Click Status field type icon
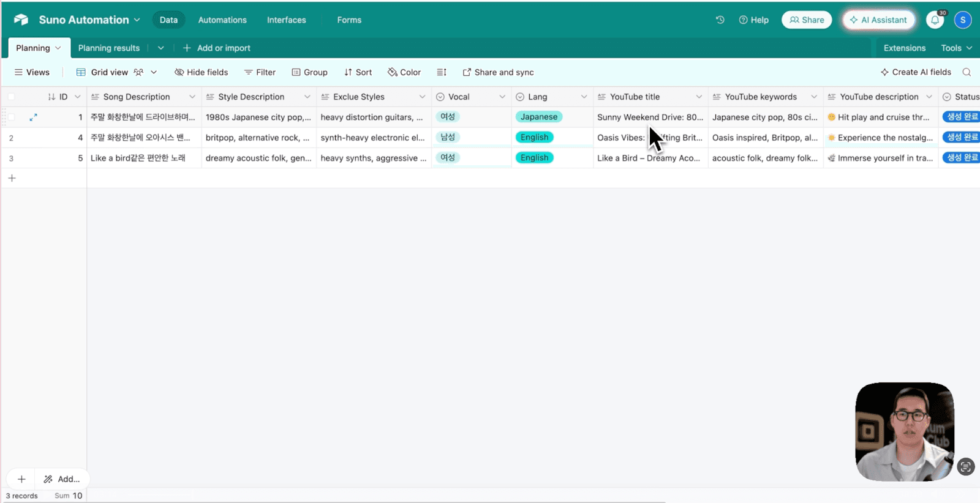The height and width of the screenshot is (503, 980). point(947,97)
